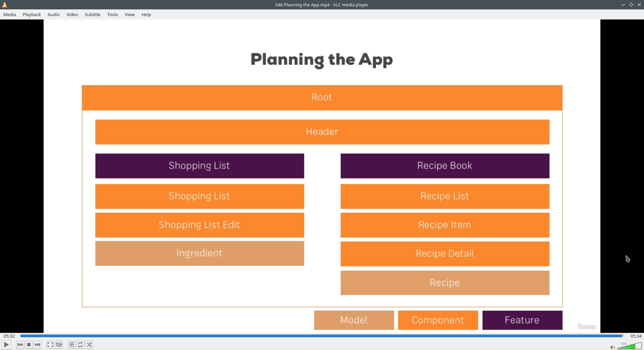Click the VLC cone icon in title bar
Viewport: 644px width, 350px height.
pyautogui.click(x=5, y=5)
